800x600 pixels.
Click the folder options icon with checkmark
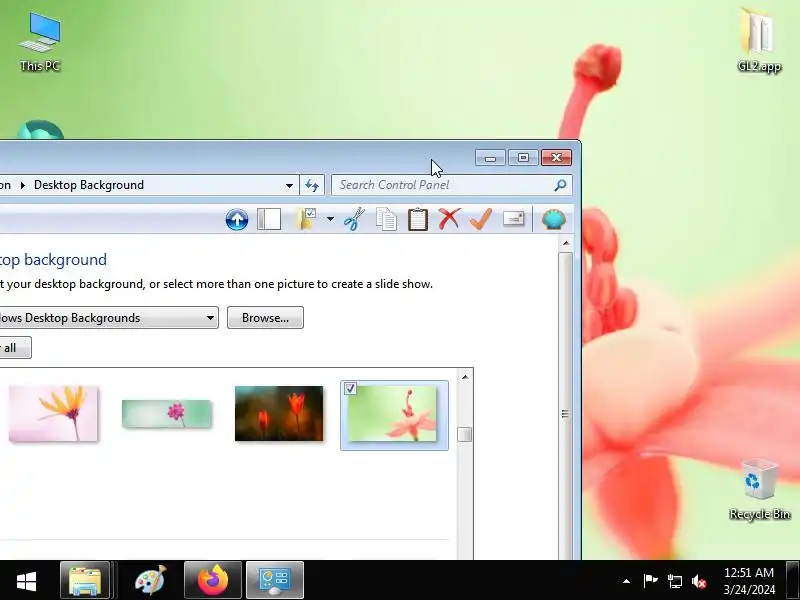coord(306,219)
